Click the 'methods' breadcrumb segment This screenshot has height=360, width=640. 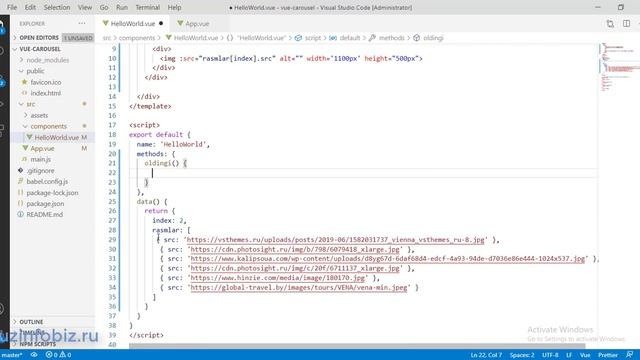[x=391, y=38]
